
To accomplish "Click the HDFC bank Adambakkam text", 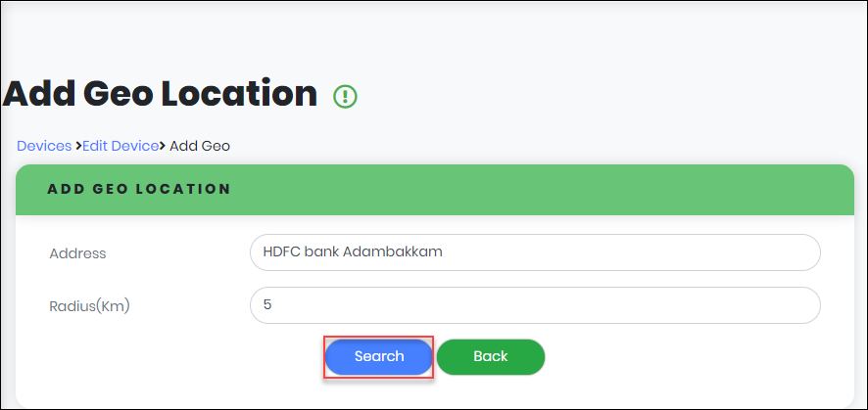I will 353,252.
